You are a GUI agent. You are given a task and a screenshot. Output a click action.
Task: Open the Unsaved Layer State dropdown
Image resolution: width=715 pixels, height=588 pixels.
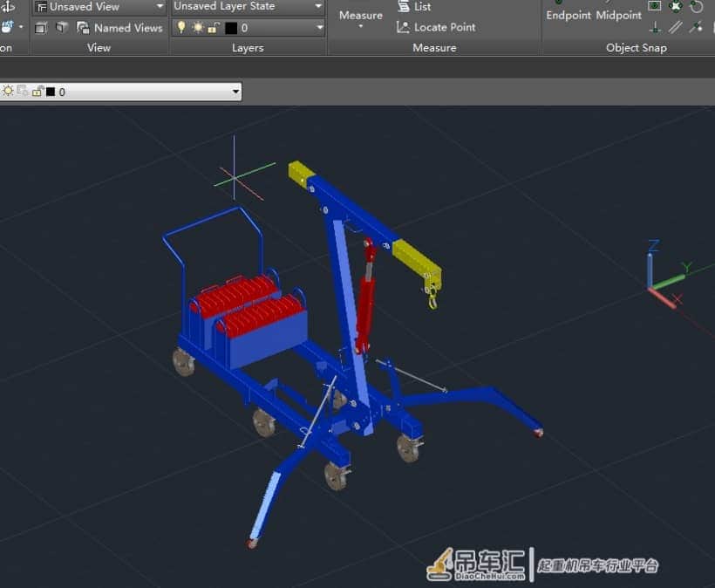(x=248, y=6)
